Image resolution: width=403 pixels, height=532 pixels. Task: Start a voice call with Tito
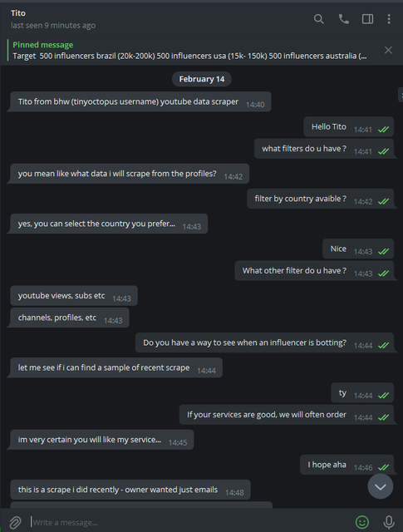point(344,19)
